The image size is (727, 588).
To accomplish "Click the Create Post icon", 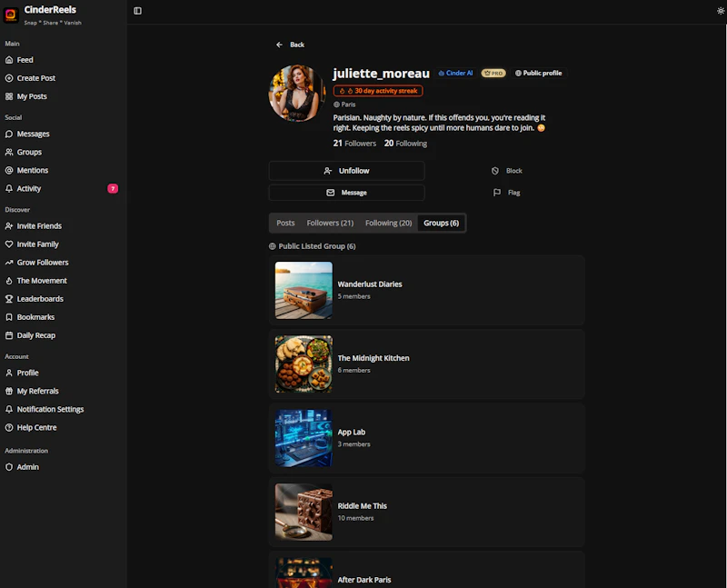I will [x=9, y=78].
